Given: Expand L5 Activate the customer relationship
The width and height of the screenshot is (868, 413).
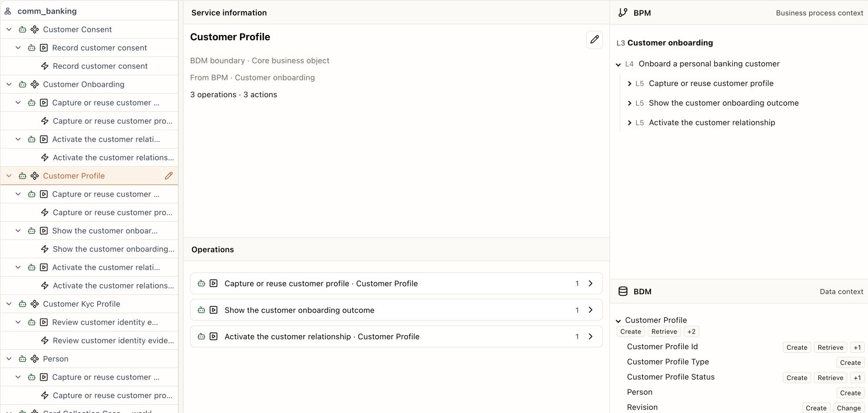Looking at the screenshot, I should point(630,123).
